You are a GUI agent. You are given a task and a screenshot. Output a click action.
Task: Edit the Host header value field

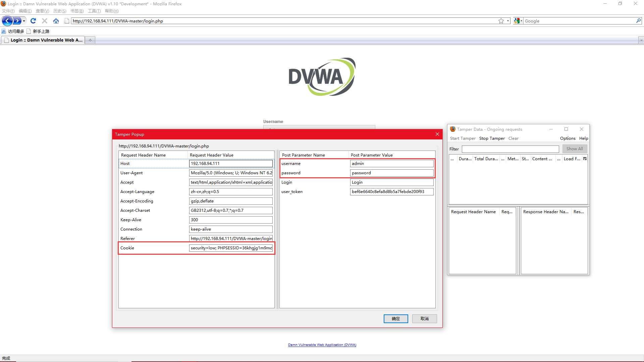(x=231, y=164)
